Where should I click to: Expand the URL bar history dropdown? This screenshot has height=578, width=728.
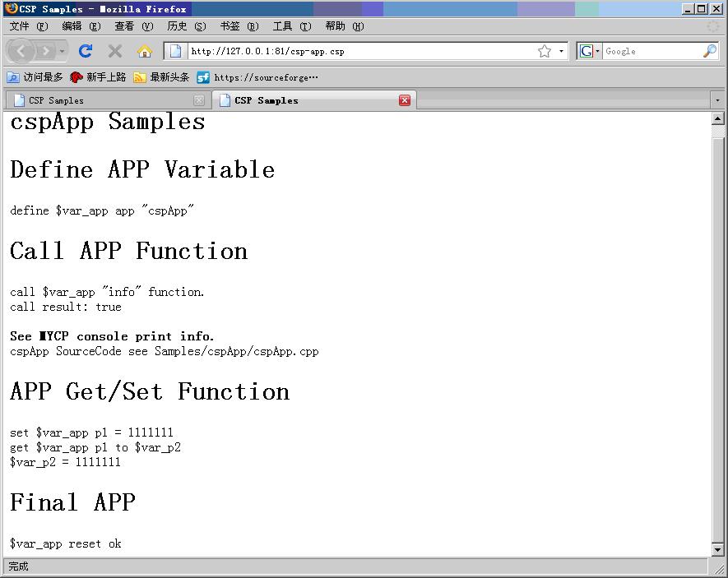pos(562,51)
